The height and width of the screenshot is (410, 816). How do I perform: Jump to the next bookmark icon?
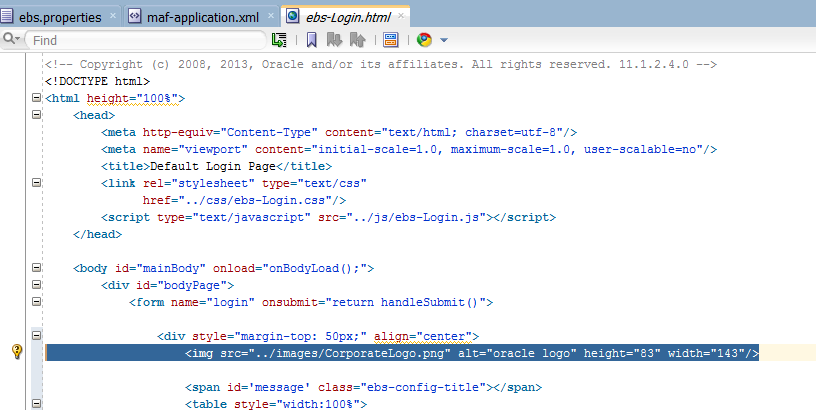coord(334,40)
